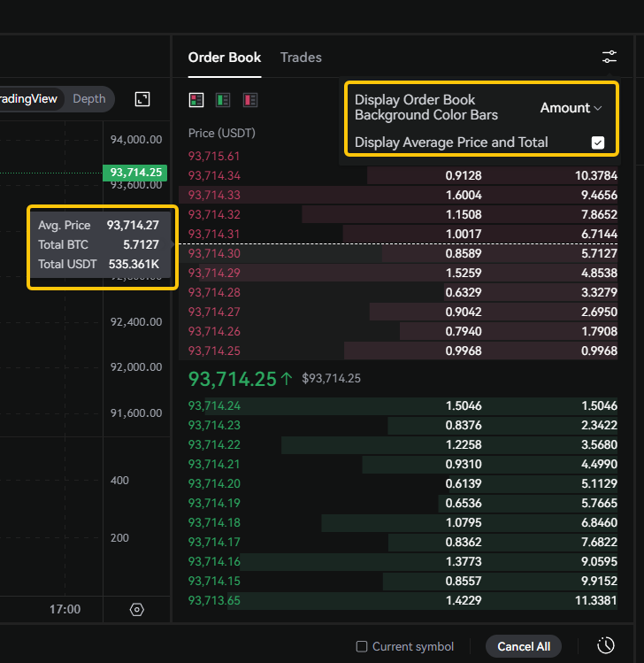Open order book settings slider icon
Image resolution: width=644 pixels, height=663 pixels.
point(609,58)
